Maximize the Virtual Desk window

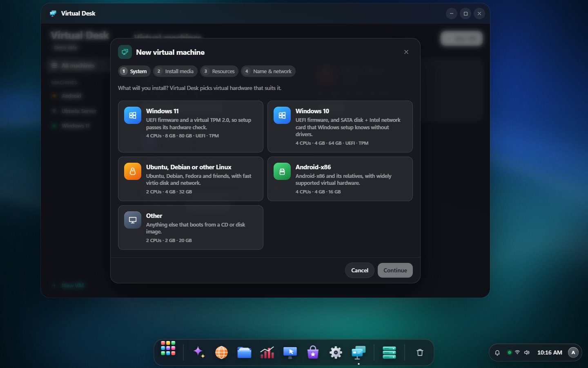[465, 13]
